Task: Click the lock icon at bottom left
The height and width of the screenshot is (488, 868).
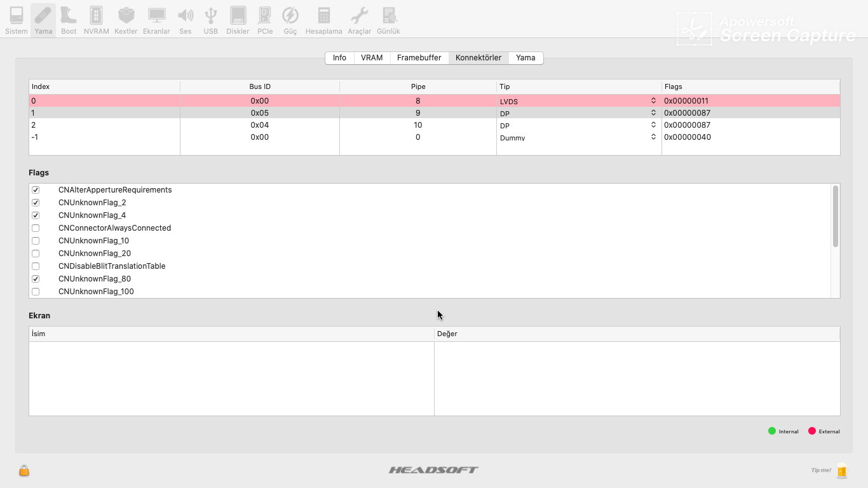Action: [x=24, y=470]
